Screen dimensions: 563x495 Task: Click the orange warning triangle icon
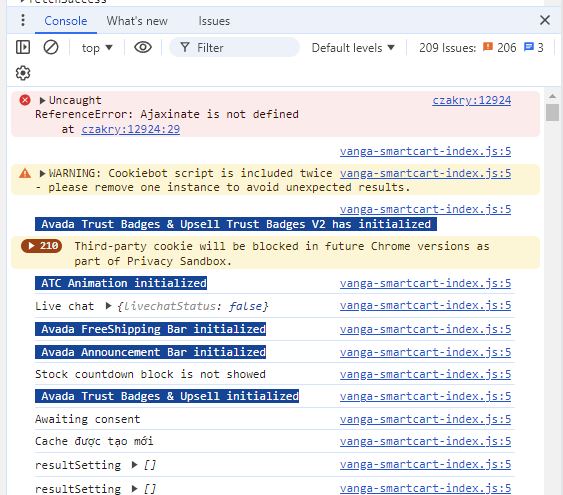(25, 174)
